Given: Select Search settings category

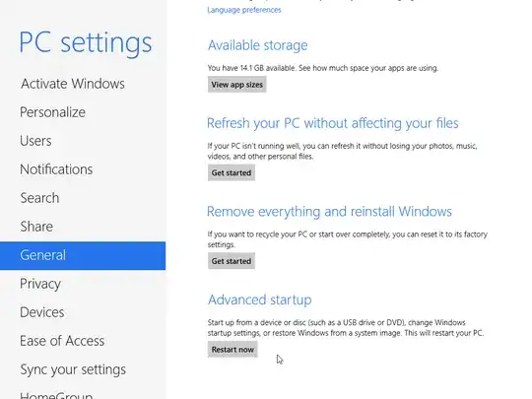Looking at the screenshot, I should 39,198.
